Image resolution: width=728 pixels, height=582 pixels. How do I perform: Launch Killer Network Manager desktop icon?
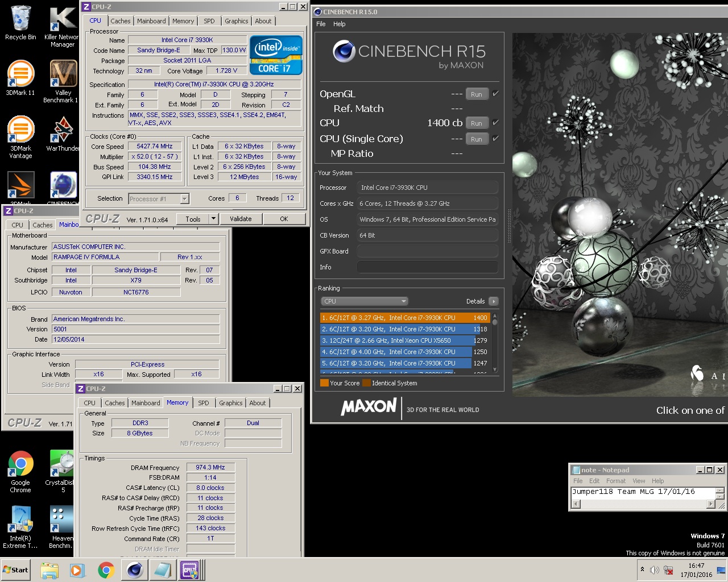(x=62, y=26)
